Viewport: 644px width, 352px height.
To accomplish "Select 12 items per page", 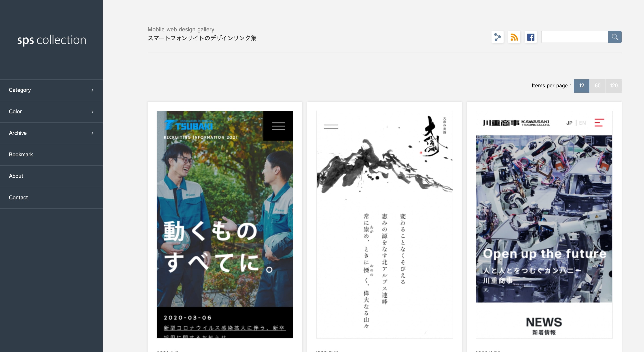I will 582,86.
